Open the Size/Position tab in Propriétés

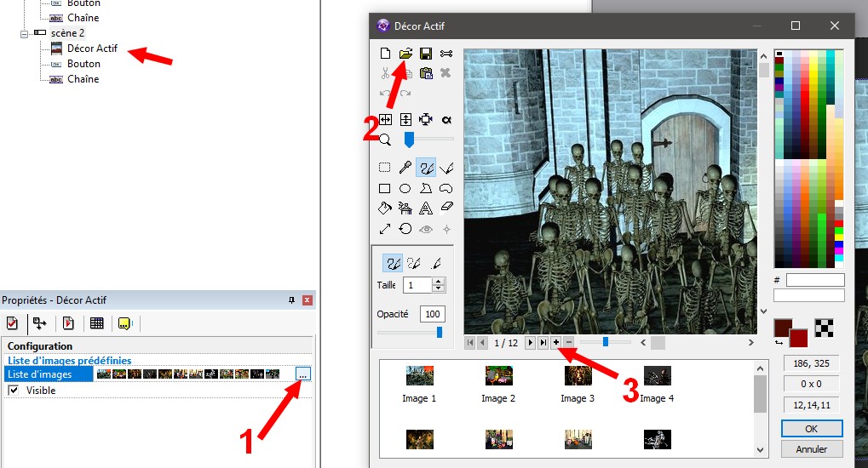point(39,323)
